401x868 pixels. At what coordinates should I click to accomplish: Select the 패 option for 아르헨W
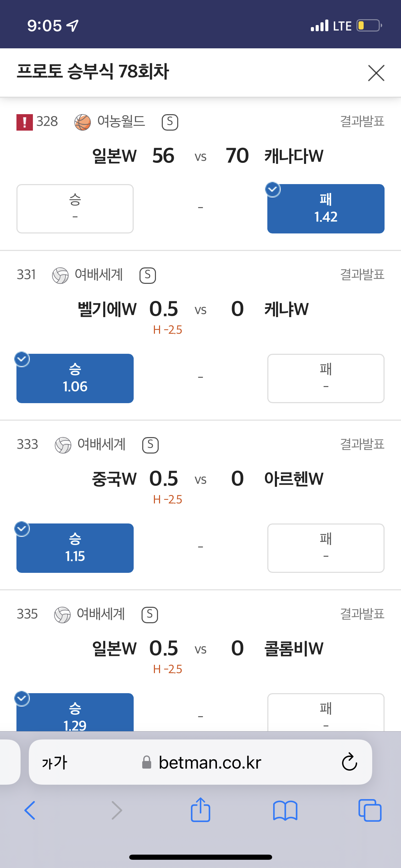pos(326,548)
